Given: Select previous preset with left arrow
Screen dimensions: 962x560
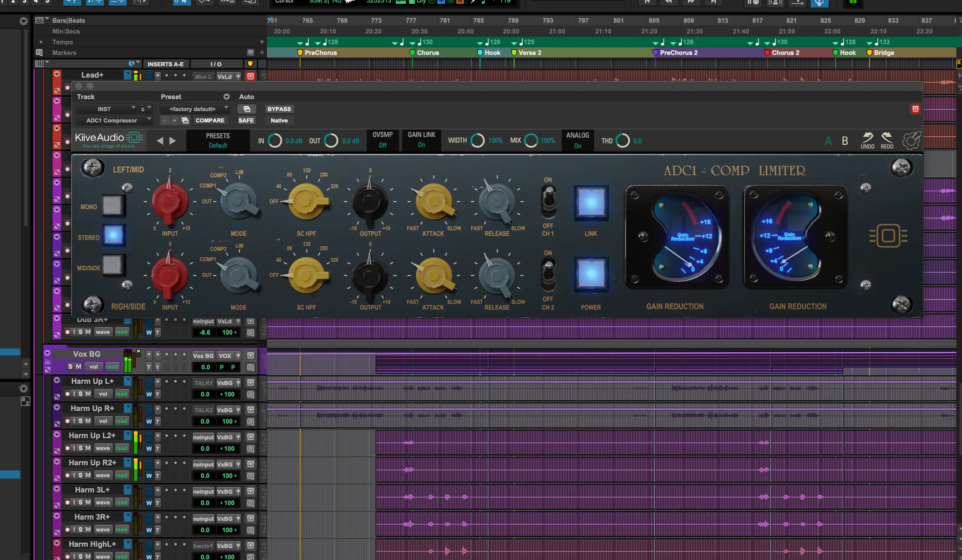Looking at the screenshot, I should [160, 141].
